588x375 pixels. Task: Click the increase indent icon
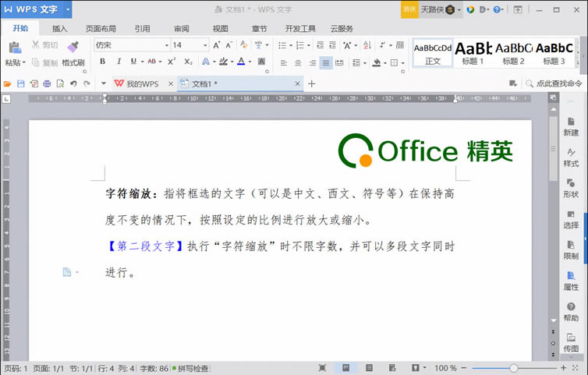pos(333,45)
